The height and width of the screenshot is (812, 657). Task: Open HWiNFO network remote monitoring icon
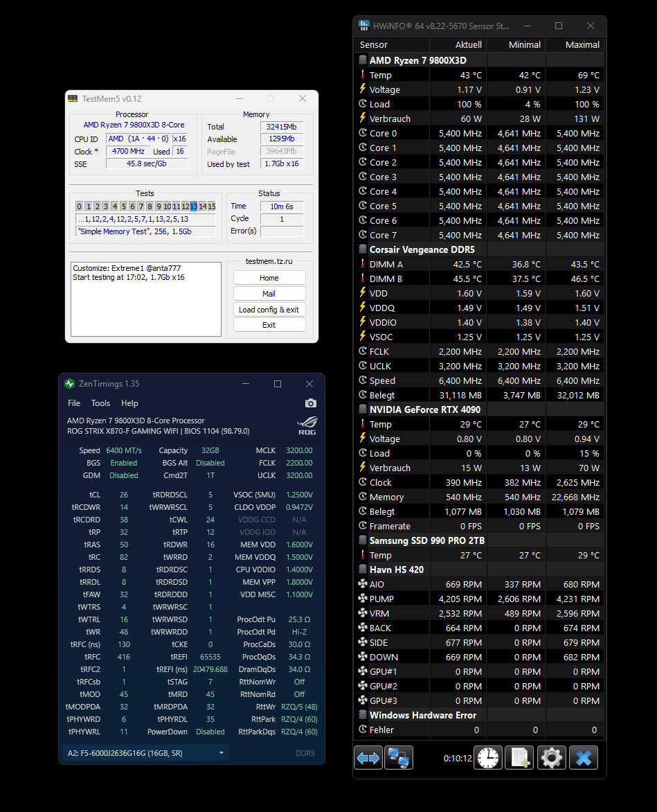click(x=398, y=758)
